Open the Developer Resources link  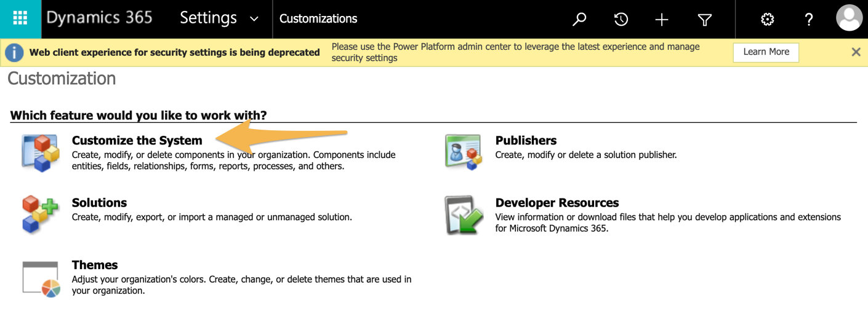[x=557, y=203]
